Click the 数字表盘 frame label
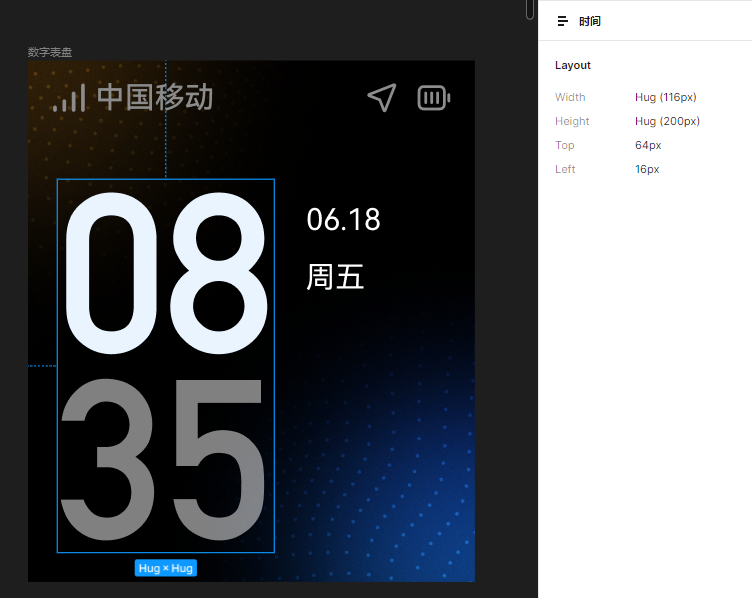This screenshot has height=598, width=752. pyautogui.click(x=49, y=52)
